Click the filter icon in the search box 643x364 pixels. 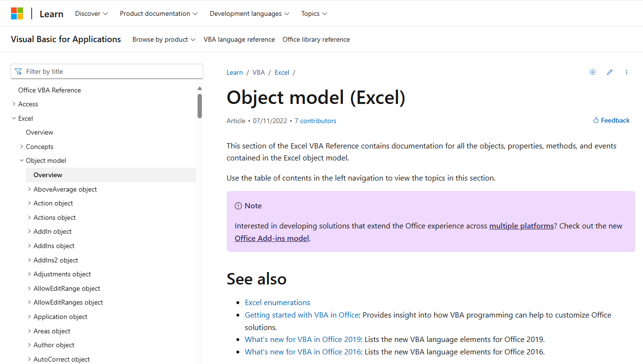tap(18, 71)
